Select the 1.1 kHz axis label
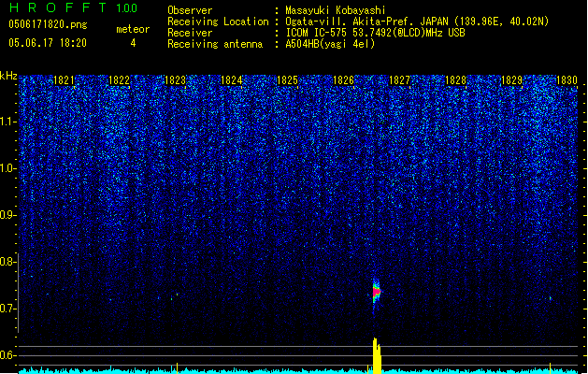The image size is (588, 374). [8, 122]
